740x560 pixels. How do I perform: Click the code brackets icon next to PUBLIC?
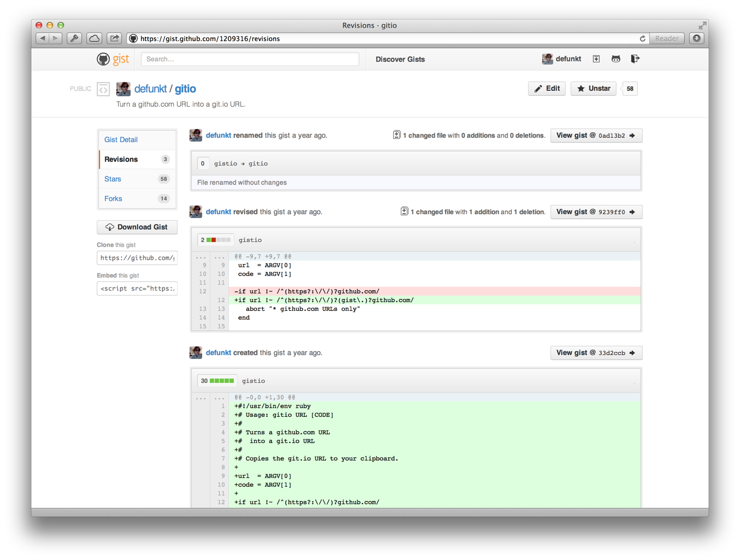103,88
